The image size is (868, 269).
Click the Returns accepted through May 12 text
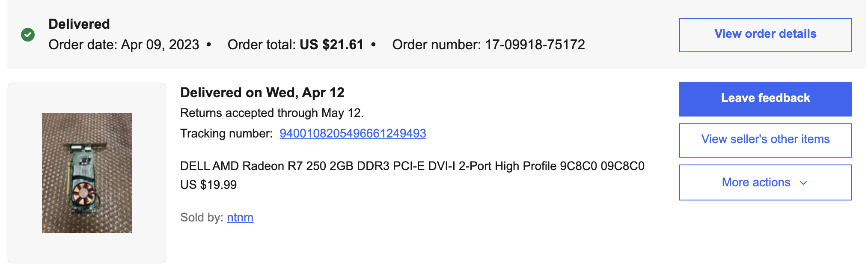pos(272,113)
